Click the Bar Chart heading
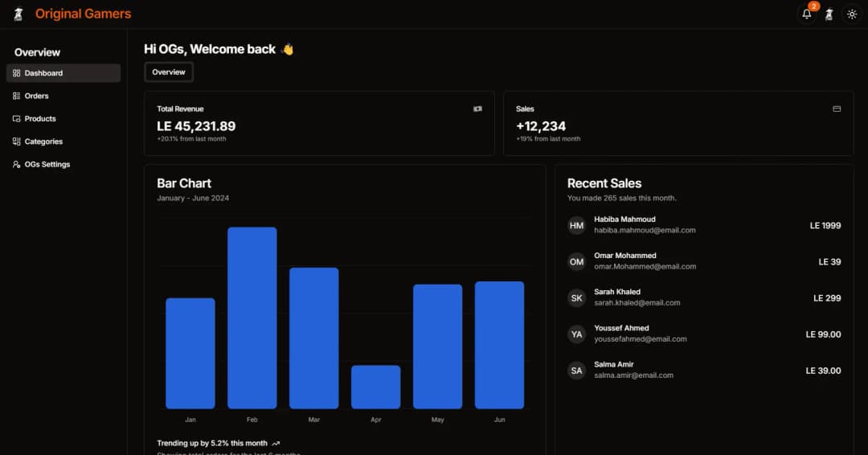 point(184,183)
